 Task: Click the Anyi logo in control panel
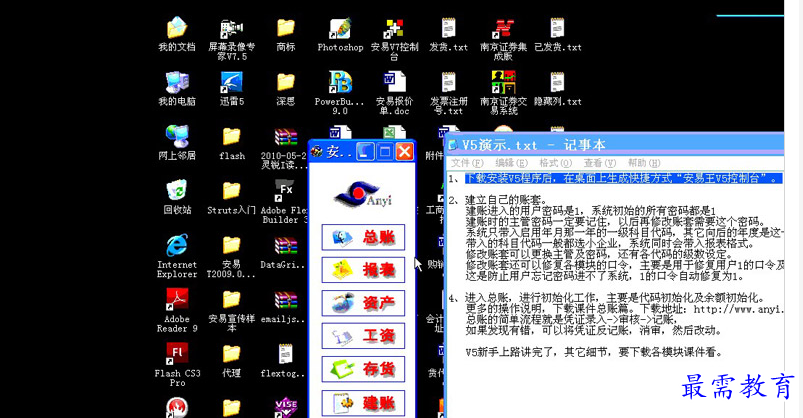tap(363, 194)
